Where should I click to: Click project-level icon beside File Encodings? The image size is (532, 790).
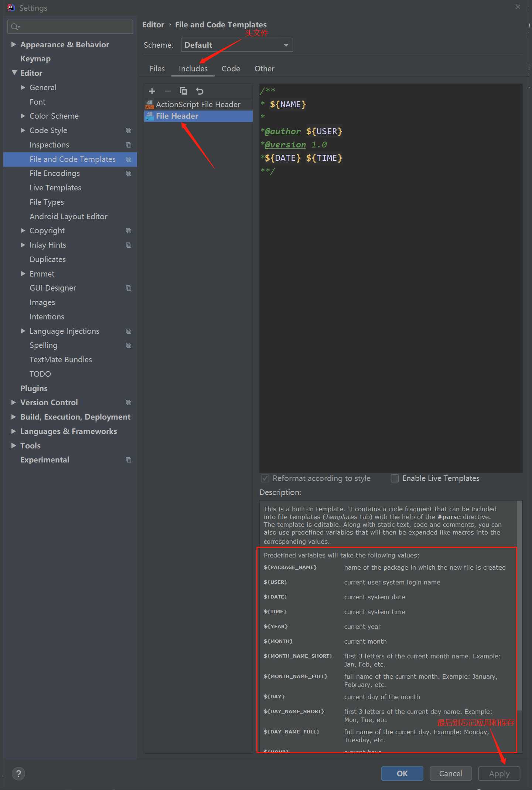pos(129,173)
